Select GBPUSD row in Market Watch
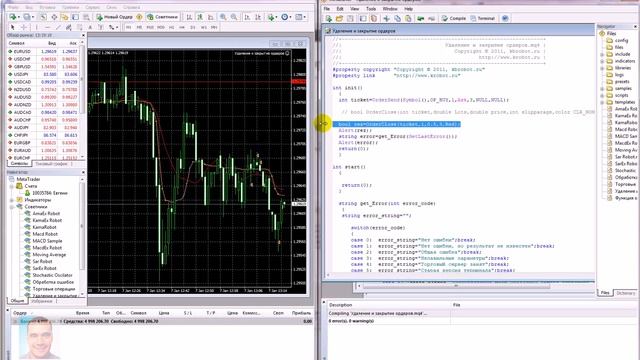640x360 pixels. point(43,67)
